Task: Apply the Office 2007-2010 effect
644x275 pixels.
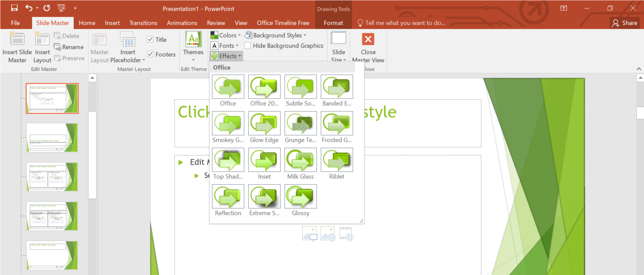Action: [x=264, y=91]
